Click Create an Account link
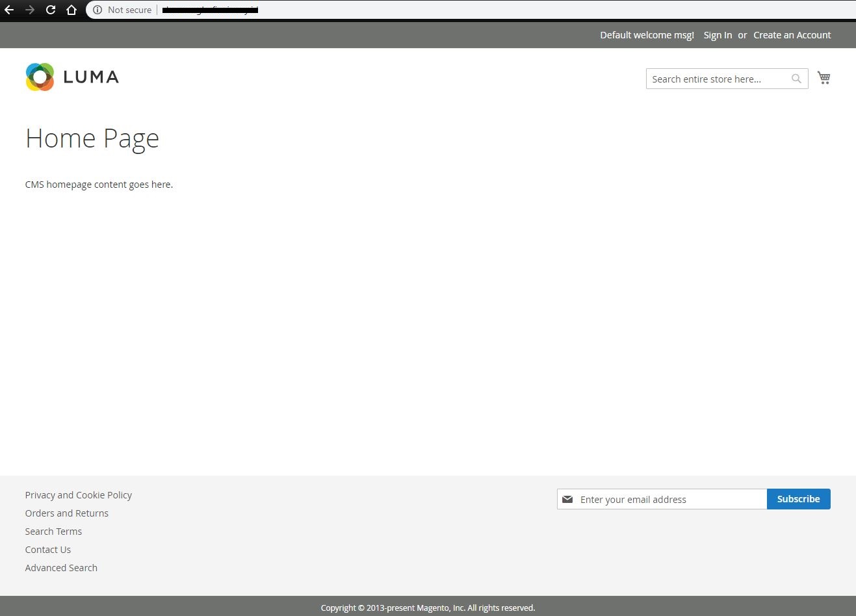Viewport: 856px width, 616px height. 792,35
